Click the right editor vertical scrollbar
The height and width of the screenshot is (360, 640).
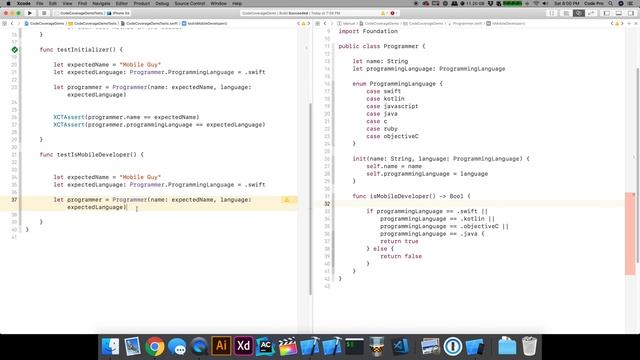[638, 165]
